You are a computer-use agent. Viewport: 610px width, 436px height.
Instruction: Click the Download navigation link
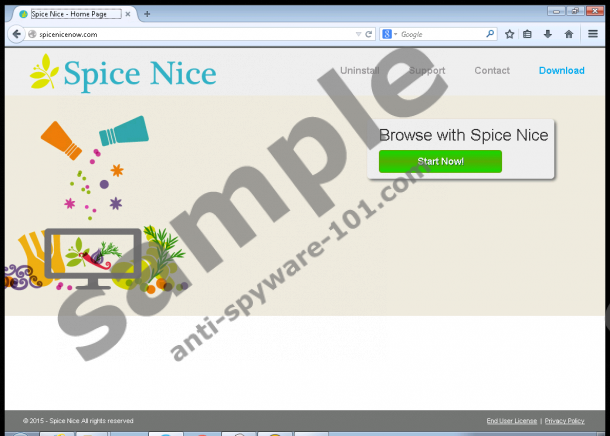pos(561,71)
